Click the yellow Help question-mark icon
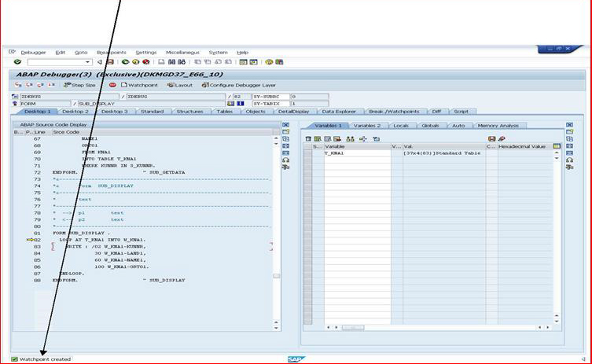This screenshot has width=592, height=364. (269, 62)
